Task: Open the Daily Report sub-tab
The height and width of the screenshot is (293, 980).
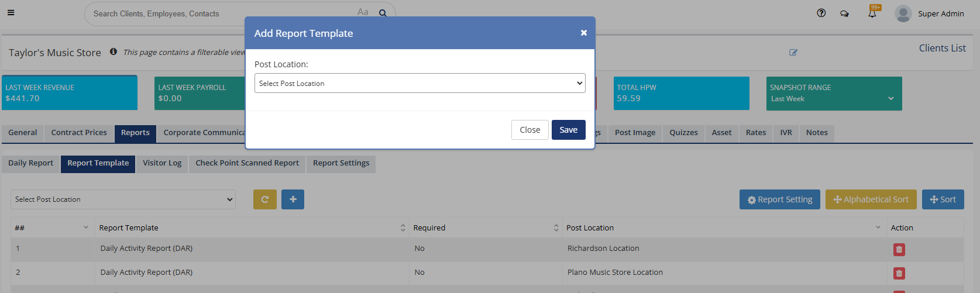Action: click(x=30, y=163)
